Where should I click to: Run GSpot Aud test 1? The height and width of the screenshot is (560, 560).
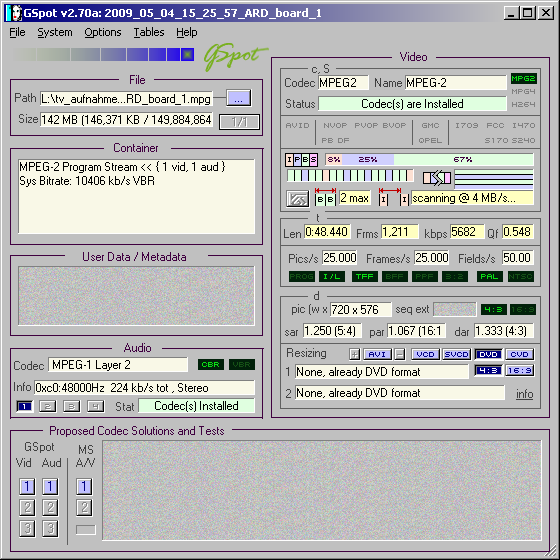[x=50, y=486]
